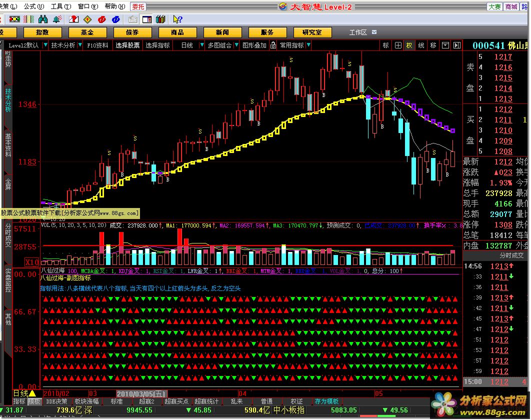Click the red 委托 button
The image size is (531, 420).
click(x=138, y=7)
